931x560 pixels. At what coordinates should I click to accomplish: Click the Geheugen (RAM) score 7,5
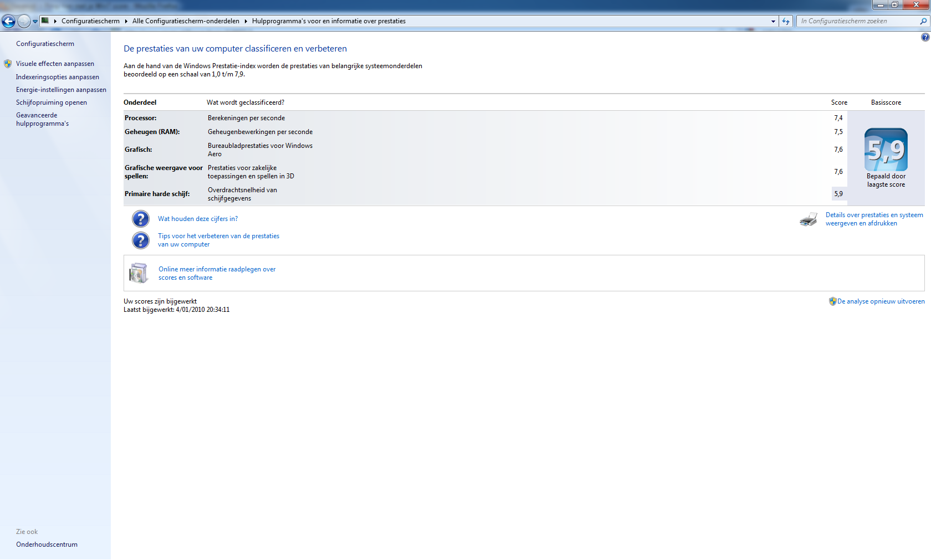[x=838, y=132]
